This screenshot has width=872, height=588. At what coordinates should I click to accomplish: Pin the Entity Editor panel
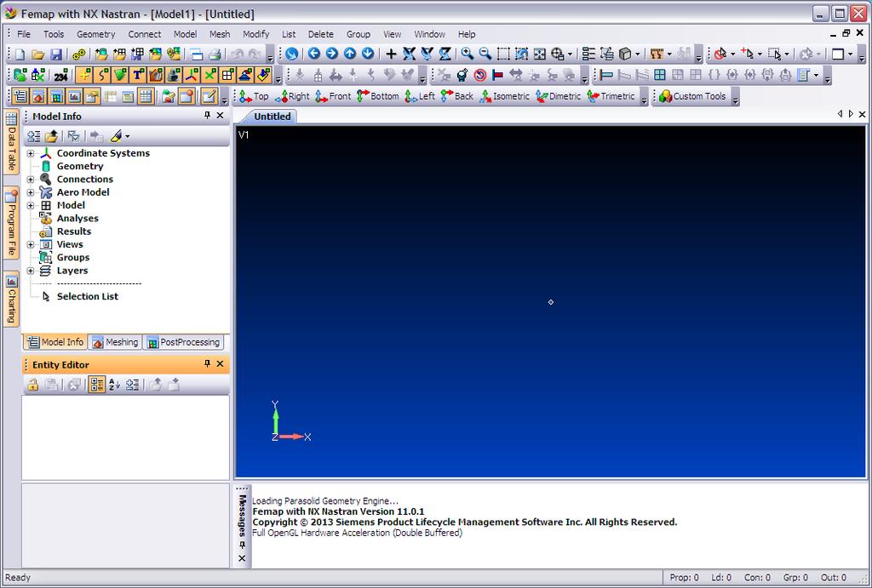pos(208,363)
